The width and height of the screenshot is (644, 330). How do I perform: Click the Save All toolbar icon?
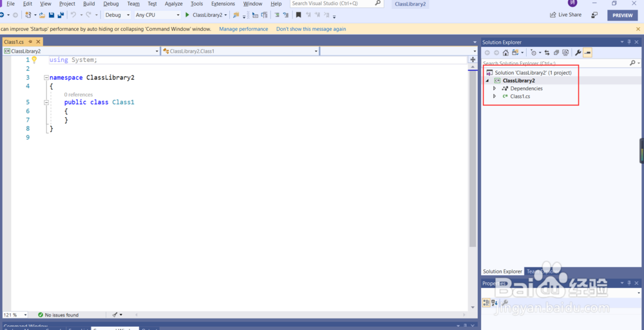[x=61, y=15]
